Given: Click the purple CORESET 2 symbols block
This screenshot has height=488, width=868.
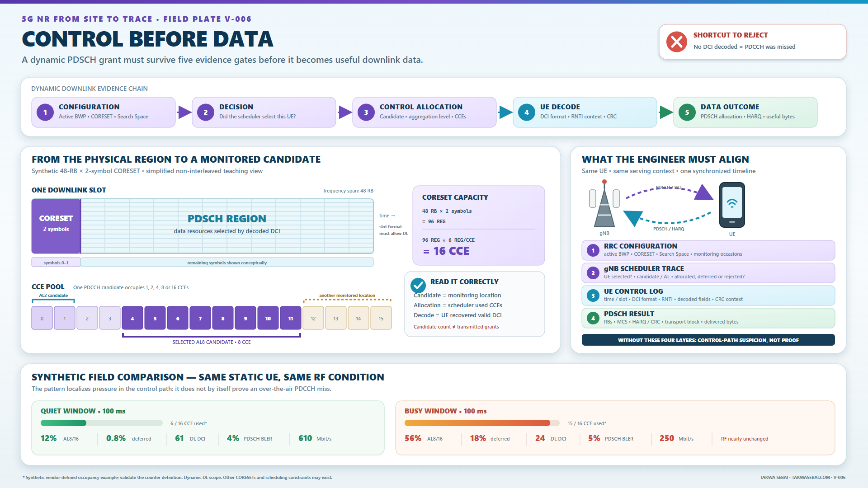Looking at the screenshot, I should click(x=56, y=226).
